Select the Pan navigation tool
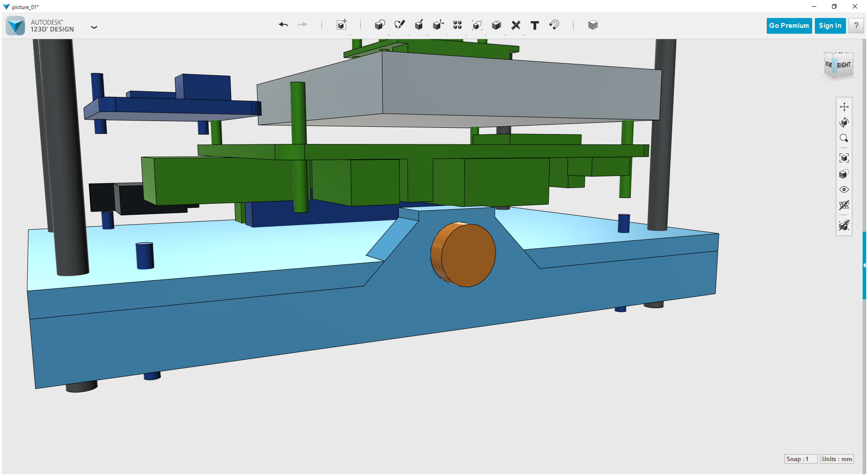The image size is (868, 476). (x=844, y=107)
